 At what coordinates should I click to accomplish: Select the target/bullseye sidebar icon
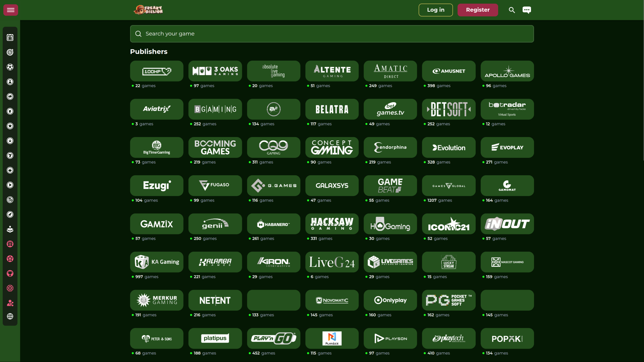10,52
